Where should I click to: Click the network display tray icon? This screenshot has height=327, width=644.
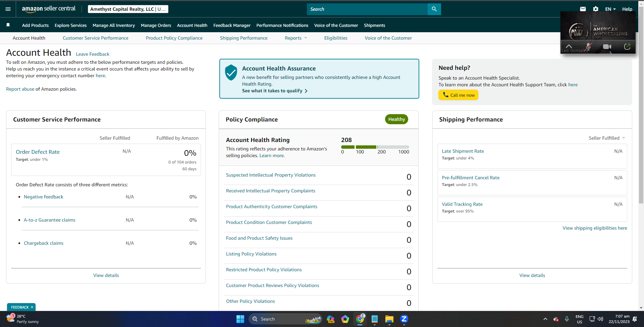click(592, 319)
